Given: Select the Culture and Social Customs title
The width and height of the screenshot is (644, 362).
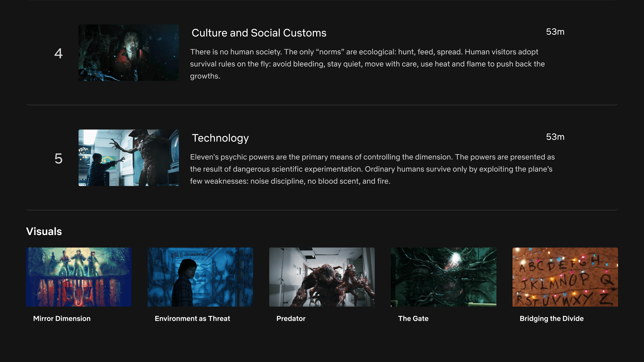Looking at the screenshot, I should coord(259,33).
